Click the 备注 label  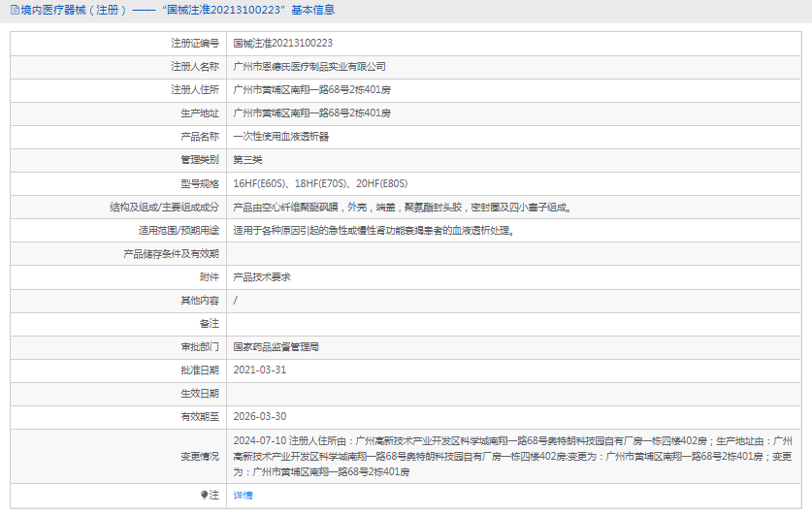tap(210, 324)
